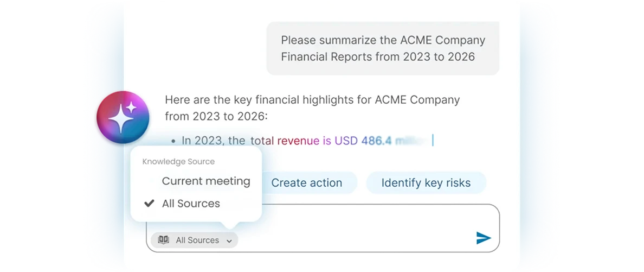
Task: Click the key financial highlights response text
Action: pos(312,107)
